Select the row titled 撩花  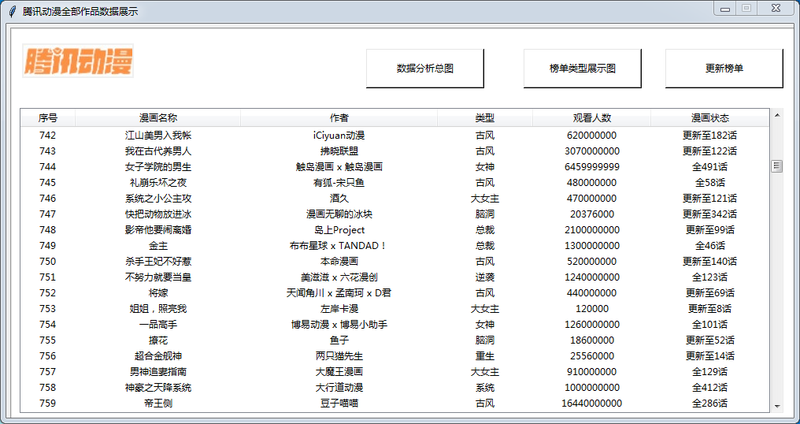(394, 340)
